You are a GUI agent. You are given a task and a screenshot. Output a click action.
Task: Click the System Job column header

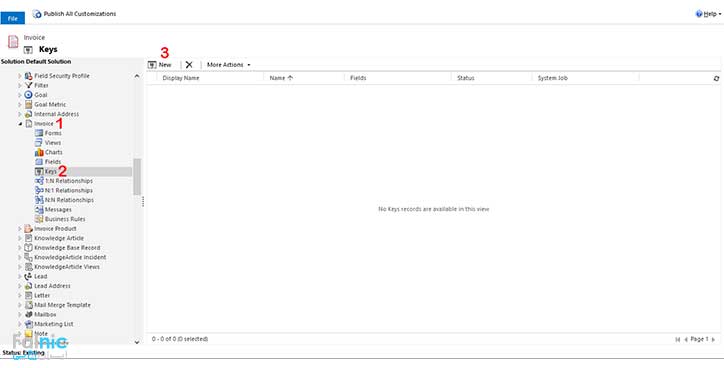click(553, 78)
